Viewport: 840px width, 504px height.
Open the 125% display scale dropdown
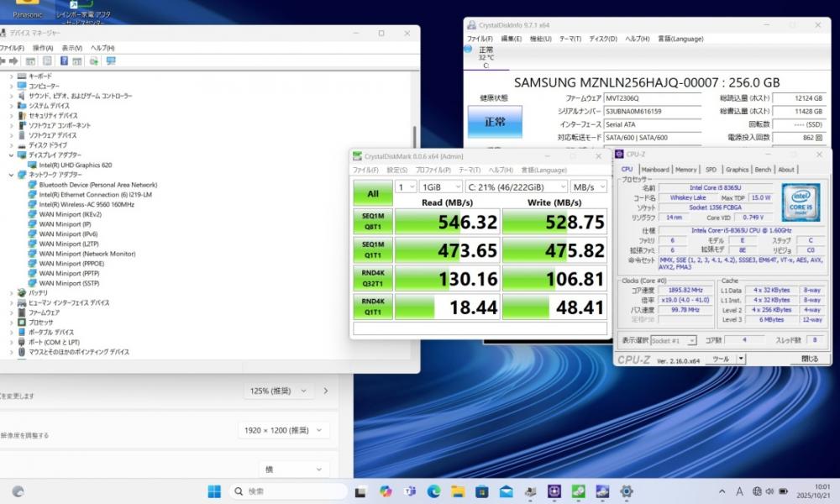[280, 391]
